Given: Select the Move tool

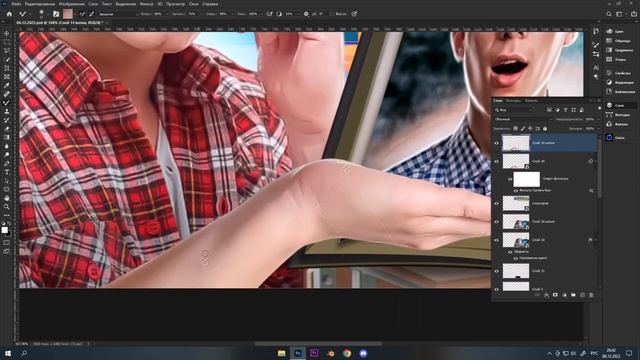Looking at the screenshot, I should 7,33.
